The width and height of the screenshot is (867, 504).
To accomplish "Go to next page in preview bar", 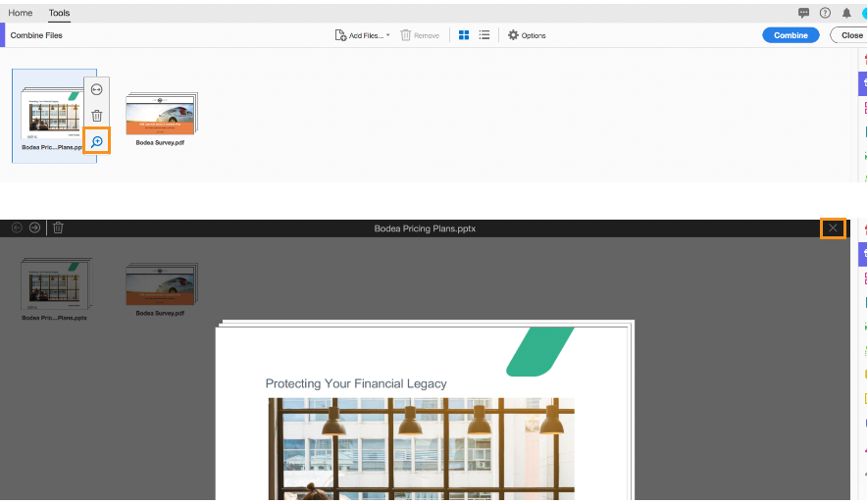I will pos(35,227).
